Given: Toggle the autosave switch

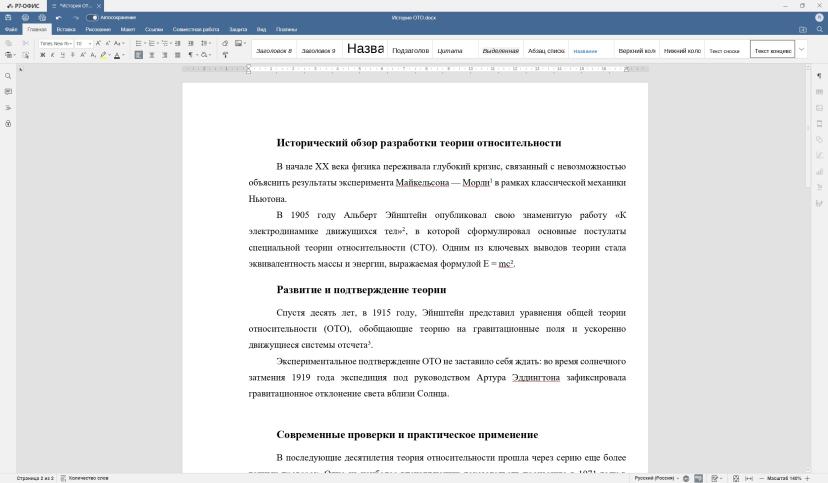Looking at the screenshot, I should [92, 17].
